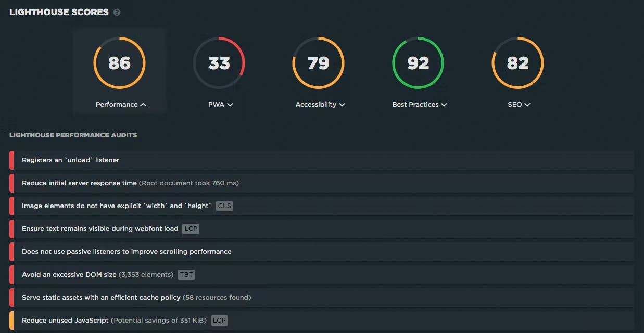Click the PWA score gauge showing 33
Viewport: 644px width, 333px height.
tap(219, 63)
